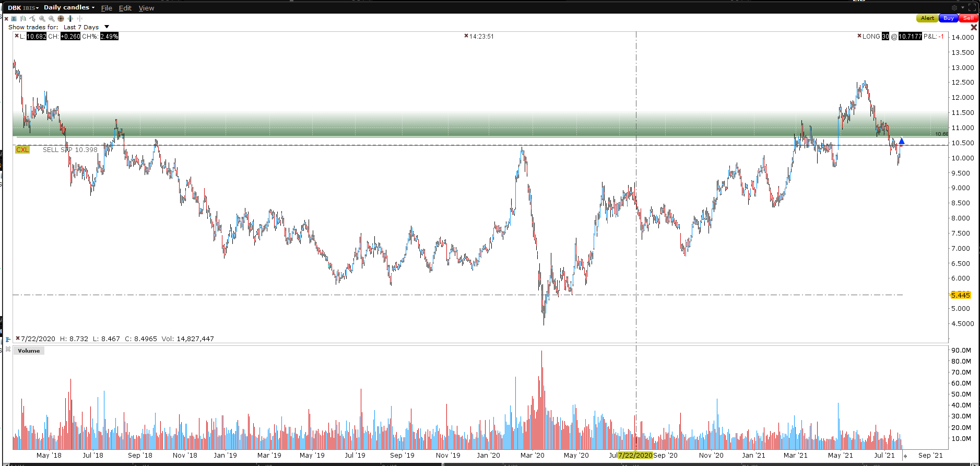980x466 pixels.
Task: Click the red X icon in the chart toolbar
Action: pyautogui.click(x=6, y=19)
